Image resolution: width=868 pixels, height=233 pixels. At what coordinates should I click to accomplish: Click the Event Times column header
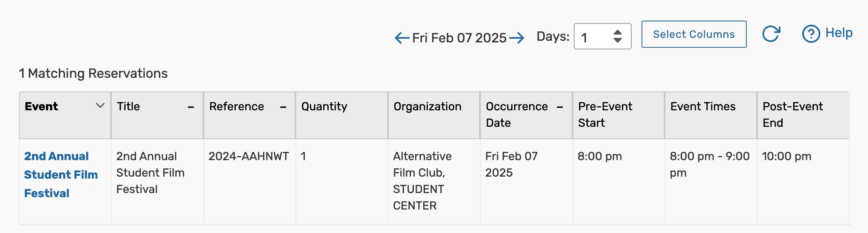point(703,107)
